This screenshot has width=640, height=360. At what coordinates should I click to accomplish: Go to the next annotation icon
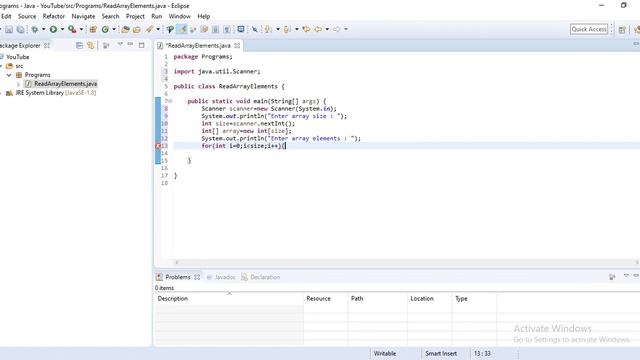268,29
